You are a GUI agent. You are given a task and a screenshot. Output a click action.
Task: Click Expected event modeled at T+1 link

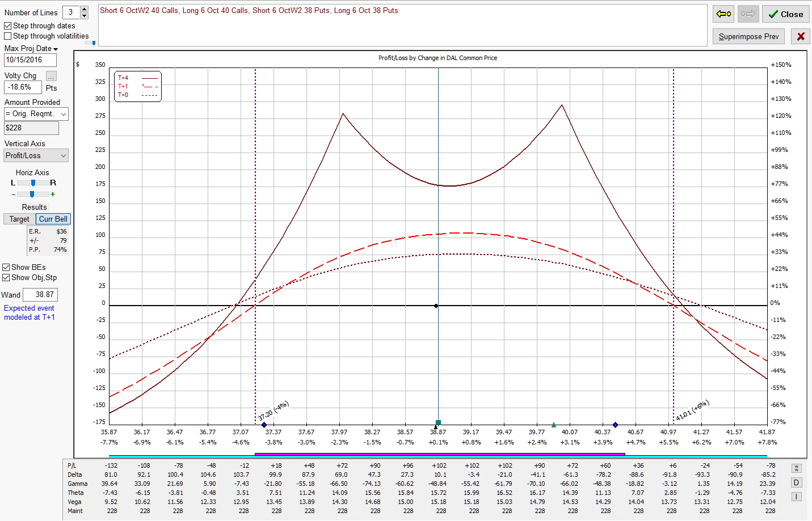(30, 313)
